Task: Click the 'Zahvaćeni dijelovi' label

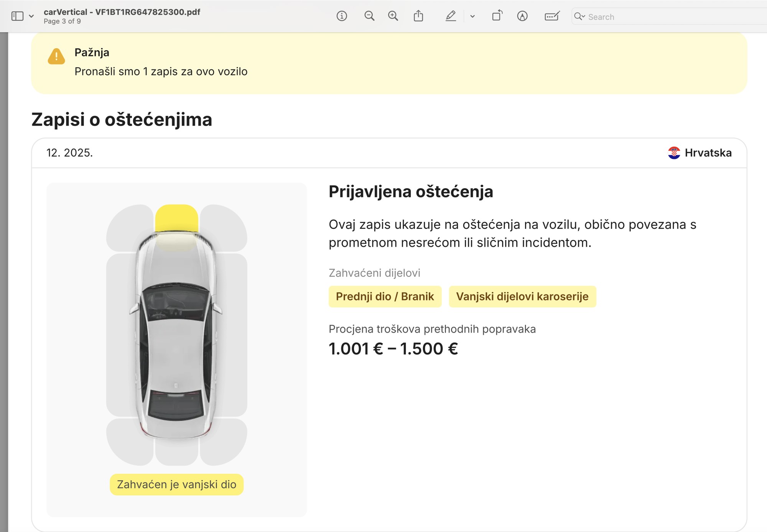Action: click(x=374, y=273)
